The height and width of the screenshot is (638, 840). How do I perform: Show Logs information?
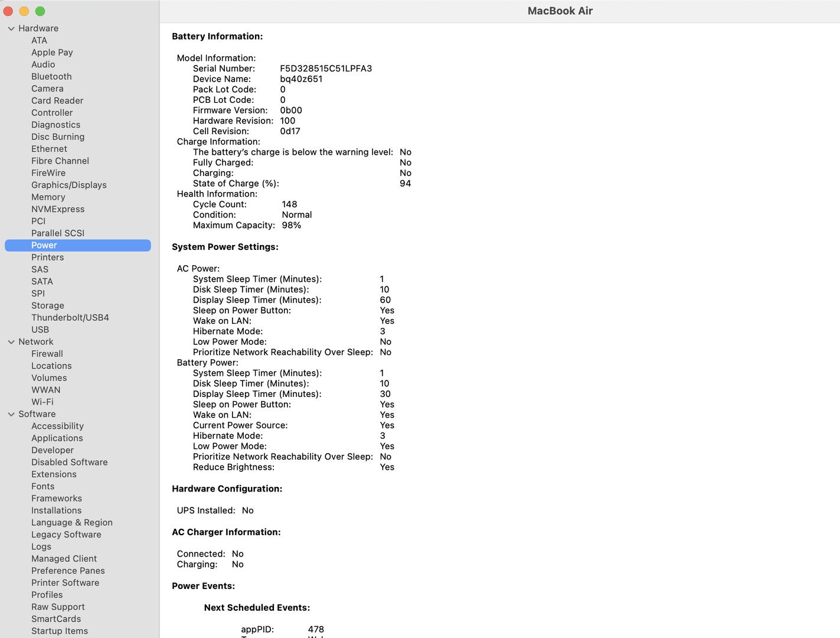click(x=41, y=546)
